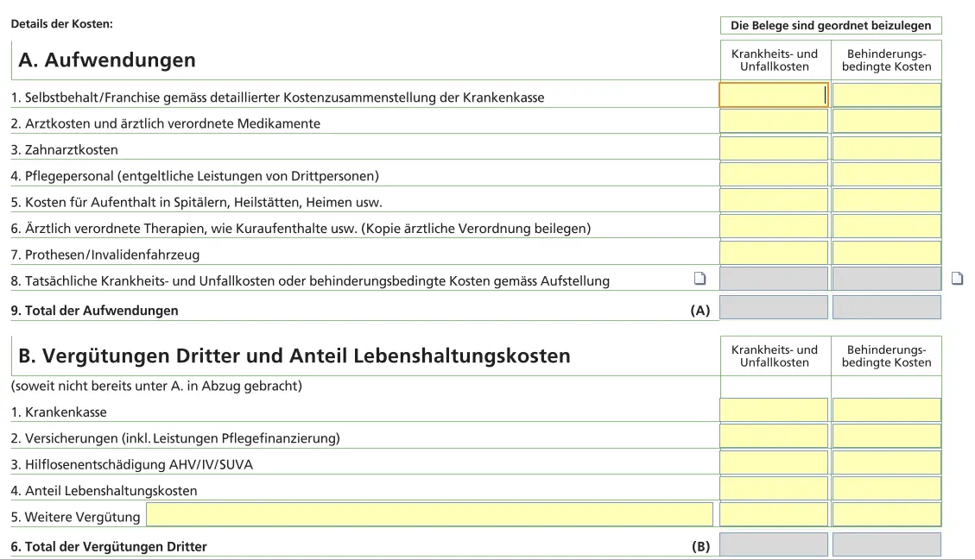Open the document icon for behinderungsbedingte Kosten
This screenshot has width=975, height=560.
(x=959, y=278)
